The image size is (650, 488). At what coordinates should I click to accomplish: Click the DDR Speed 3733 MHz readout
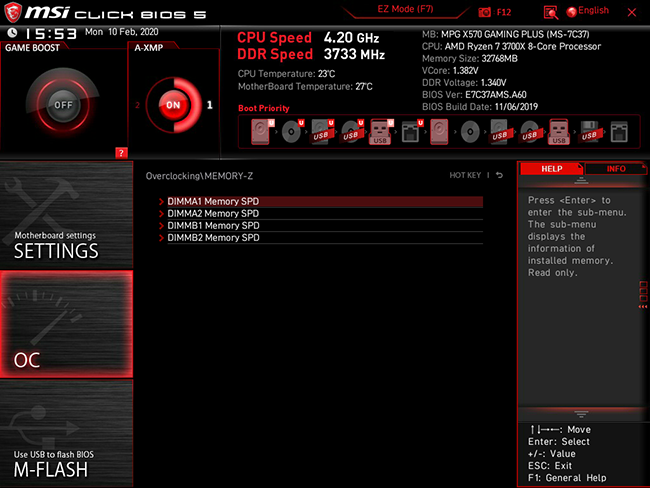pos(311,54)
